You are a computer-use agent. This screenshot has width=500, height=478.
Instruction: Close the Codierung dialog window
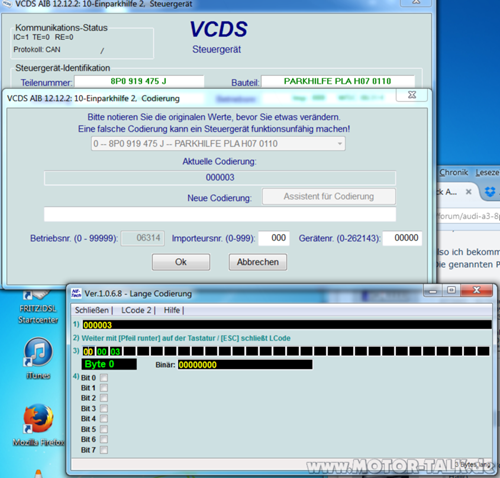[412, 95]
